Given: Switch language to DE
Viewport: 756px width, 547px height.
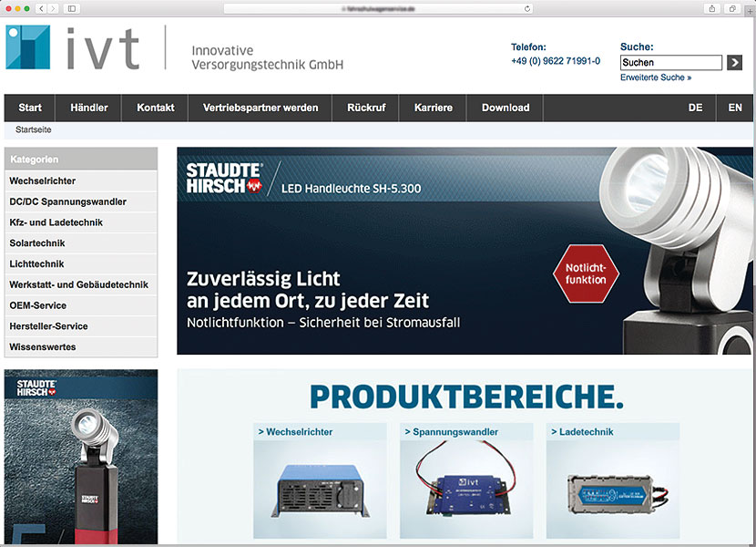Looking at the screenshot, I should (695, 108).
